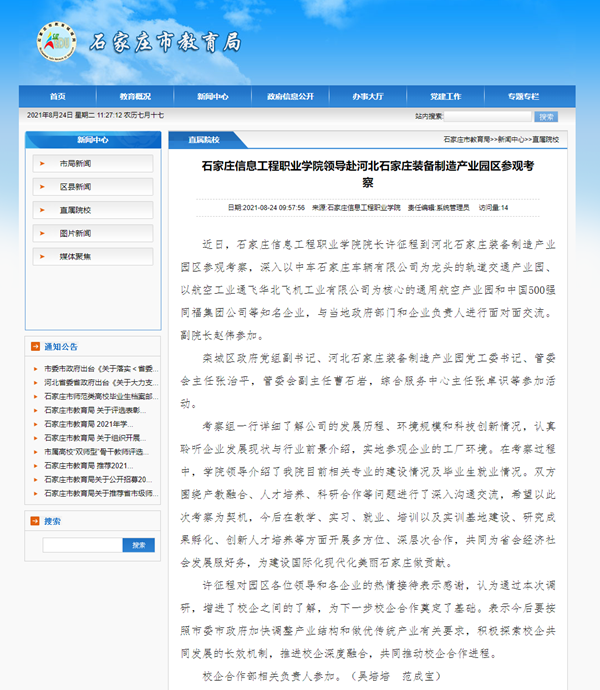Select 办事大厅 in the top navigation
This screenshot has height=690, width=600.
(368, 97)
